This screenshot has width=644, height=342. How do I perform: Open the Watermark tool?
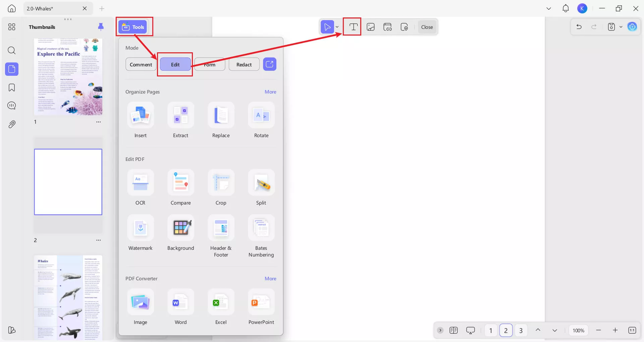(x=140, y=228)
